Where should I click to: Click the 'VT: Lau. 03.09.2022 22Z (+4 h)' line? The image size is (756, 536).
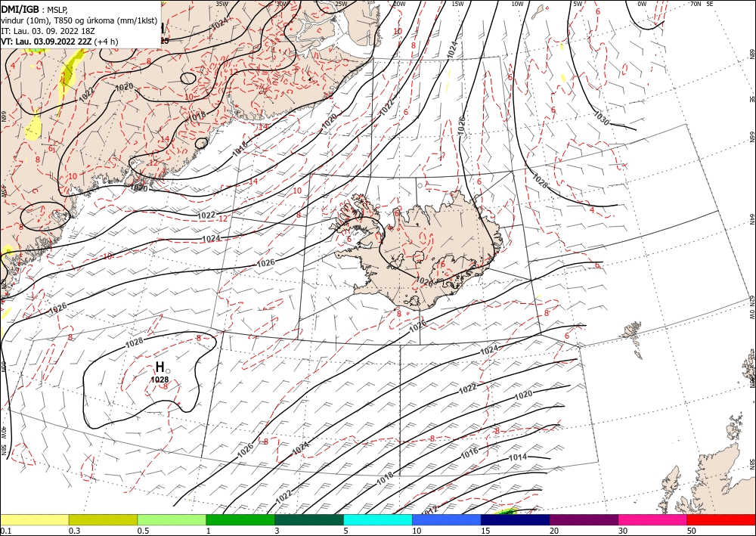point(59,42)
